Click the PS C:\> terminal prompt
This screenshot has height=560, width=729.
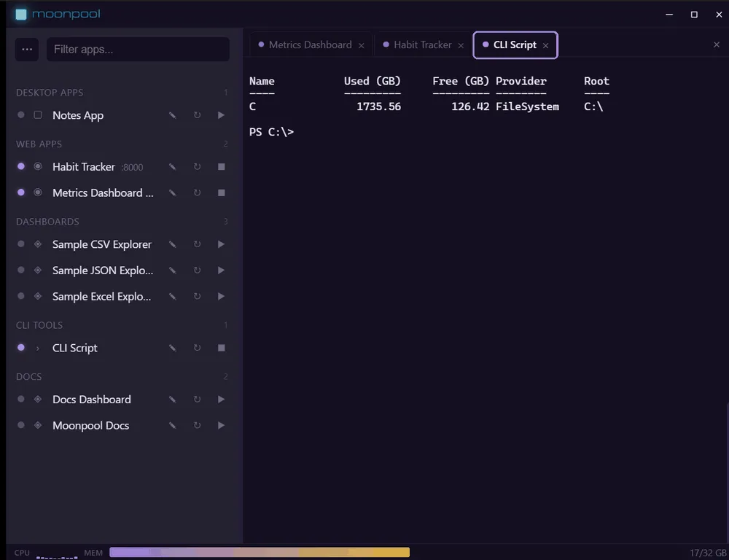pos(271,132)
